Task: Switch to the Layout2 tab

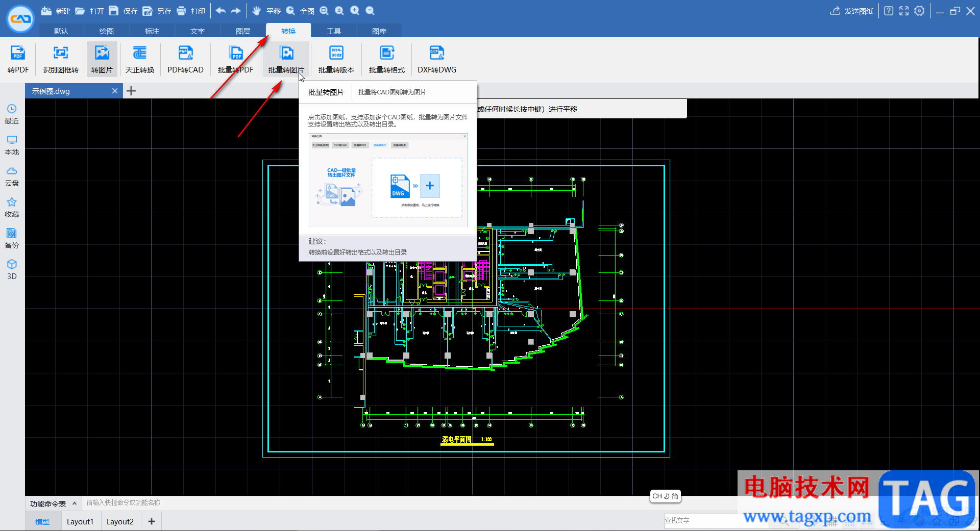Action: pos(120,521)
